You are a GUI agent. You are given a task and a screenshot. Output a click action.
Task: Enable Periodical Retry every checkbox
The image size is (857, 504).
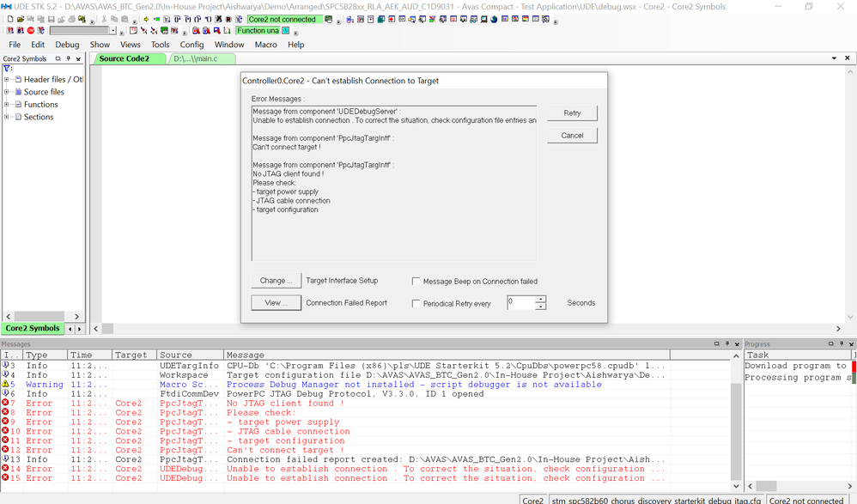tap(416, 303)
